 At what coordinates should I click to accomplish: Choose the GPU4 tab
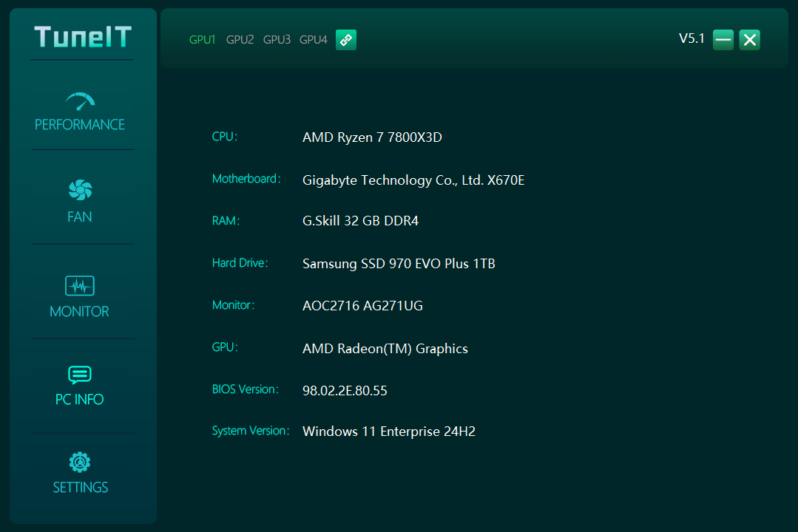click(x=313, y=40)
